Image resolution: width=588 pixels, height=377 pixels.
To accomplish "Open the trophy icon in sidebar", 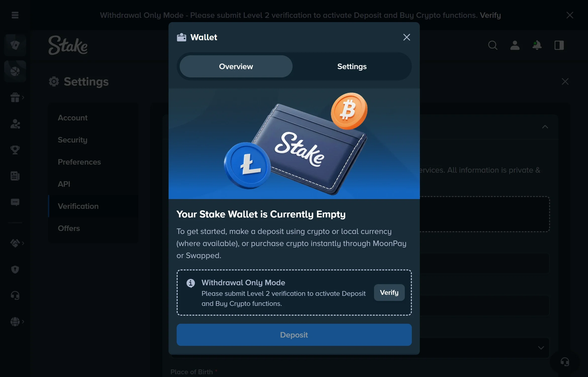I will tap(15, 150).
